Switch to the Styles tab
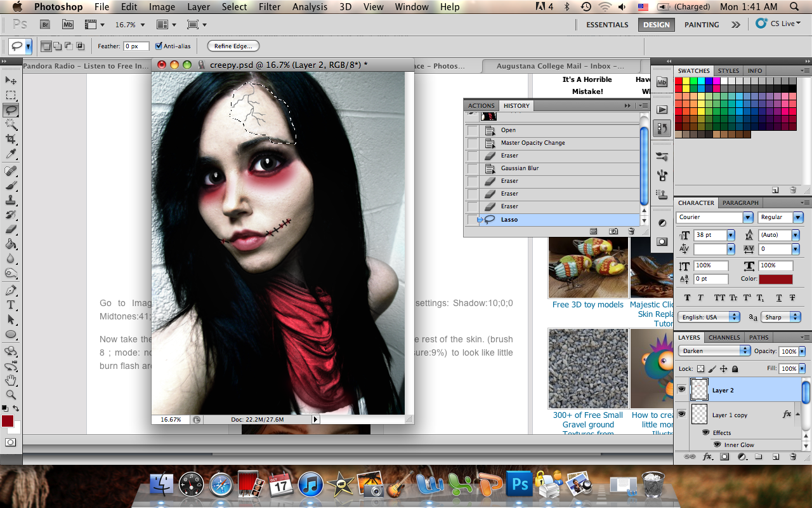Image resolution: width=812 pixels, height=508 pixels. [x=728, y=70]
